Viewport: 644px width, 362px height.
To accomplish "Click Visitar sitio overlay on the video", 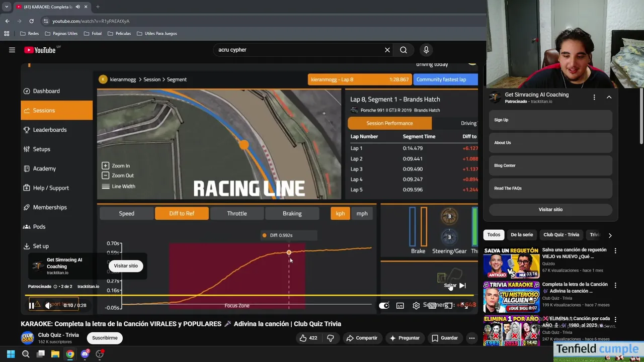I will pyautogui.click(x=126, y=266).
